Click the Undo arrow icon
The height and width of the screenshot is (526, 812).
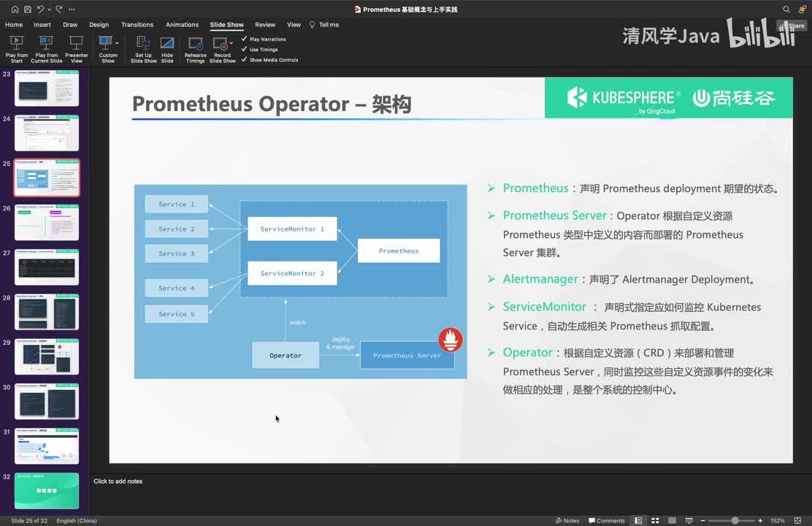click(40, 9)
